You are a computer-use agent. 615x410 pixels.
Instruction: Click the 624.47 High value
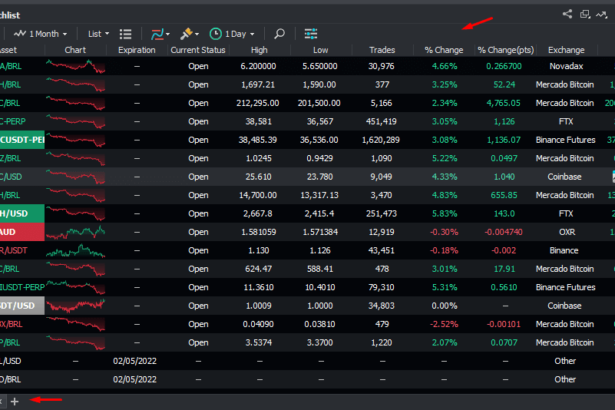pyautogui.click(x=258, y=269)
